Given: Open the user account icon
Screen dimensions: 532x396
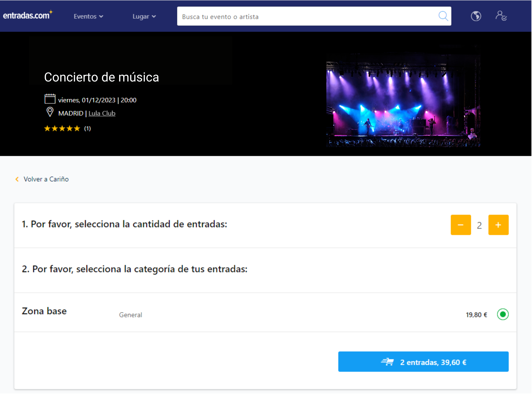Looking at the screenshot, I should [x=501, y=16].
